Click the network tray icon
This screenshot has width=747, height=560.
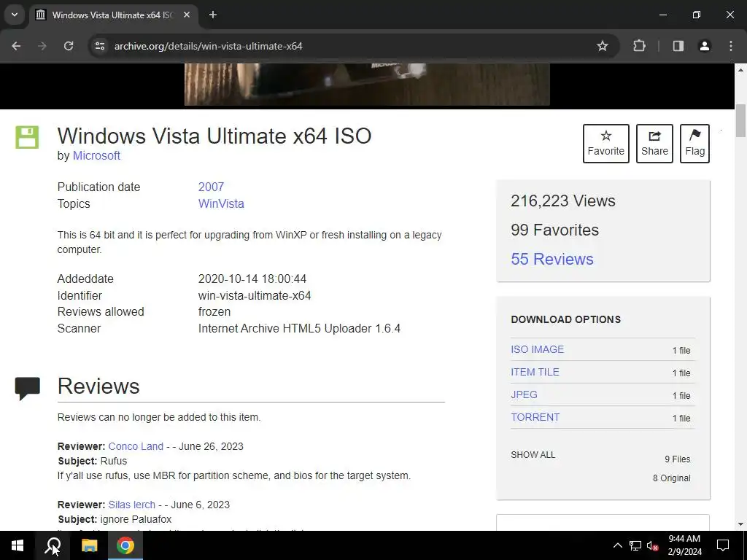(635, 545)
